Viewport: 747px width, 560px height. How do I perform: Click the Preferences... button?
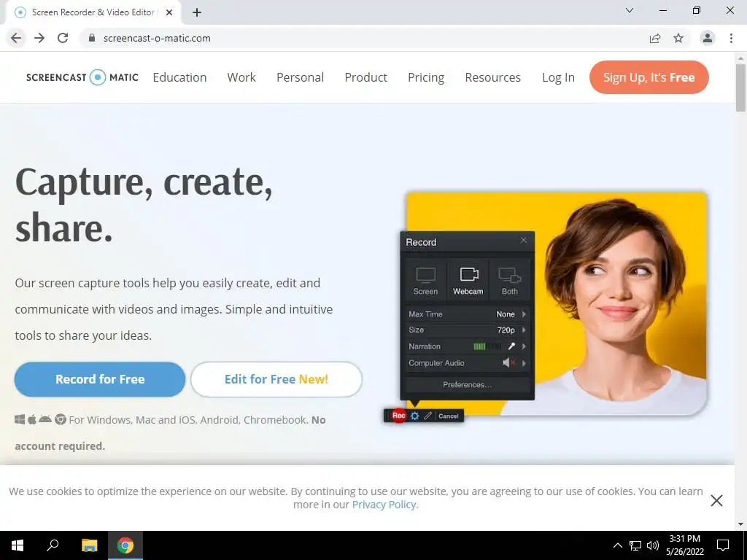[x=468, y=385]
